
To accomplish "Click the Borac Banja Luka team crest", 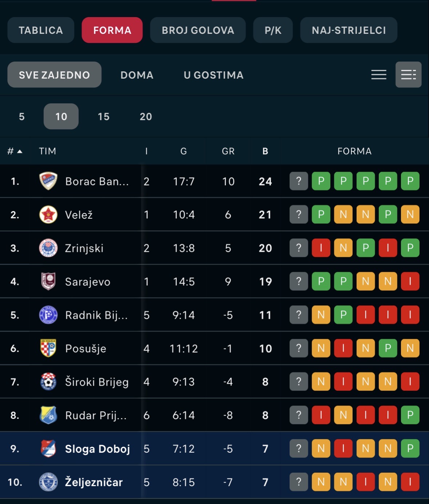I will (48, 181).
